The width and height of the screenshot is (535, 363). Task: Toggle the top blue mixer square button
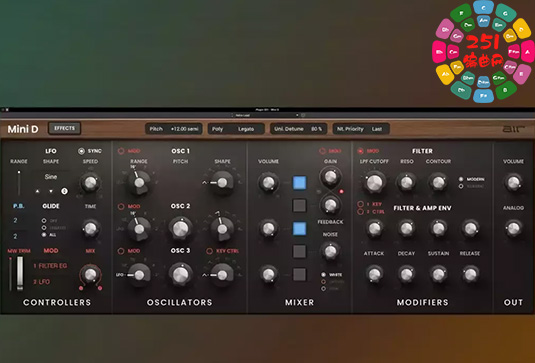click(x=299, y=183)
